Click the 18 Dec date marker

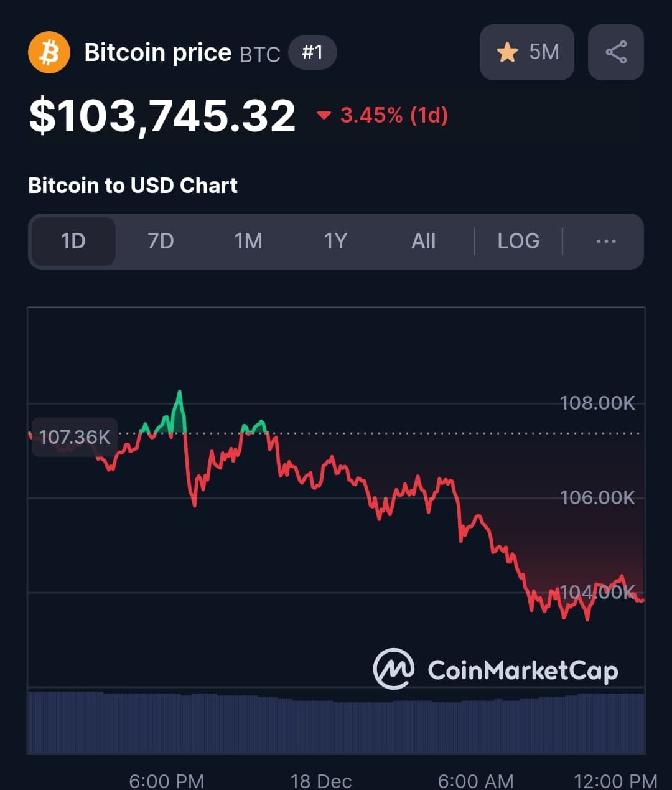[x=321, y=781]
